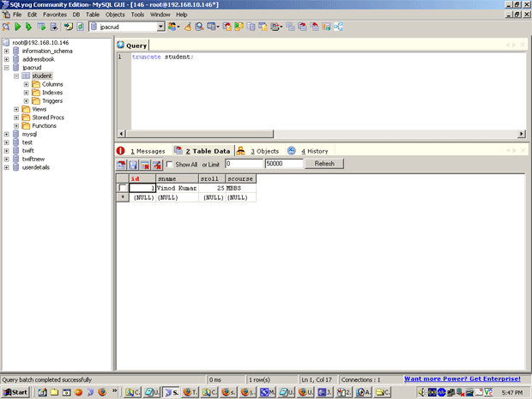Open the schema designer icon at toolbar end
Viewport: 532px width, 399px height.
click(338, 27)
